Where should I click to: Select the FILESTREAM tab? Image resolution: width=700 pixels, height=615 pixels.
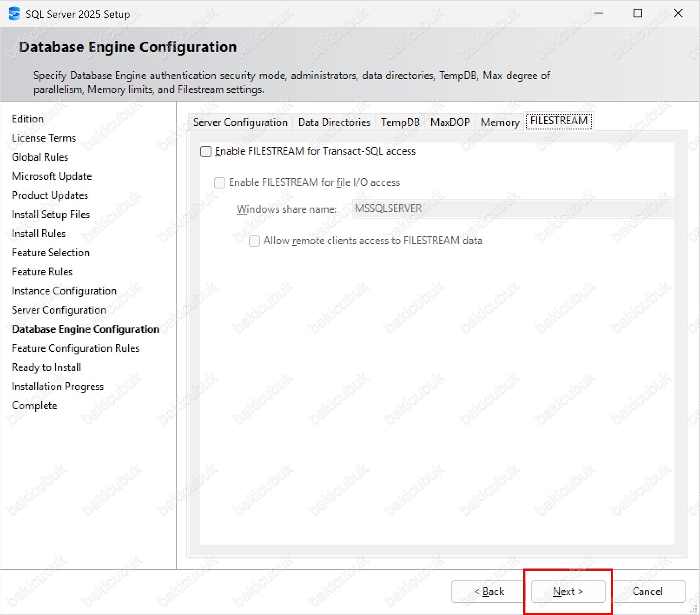click(558, 121)
